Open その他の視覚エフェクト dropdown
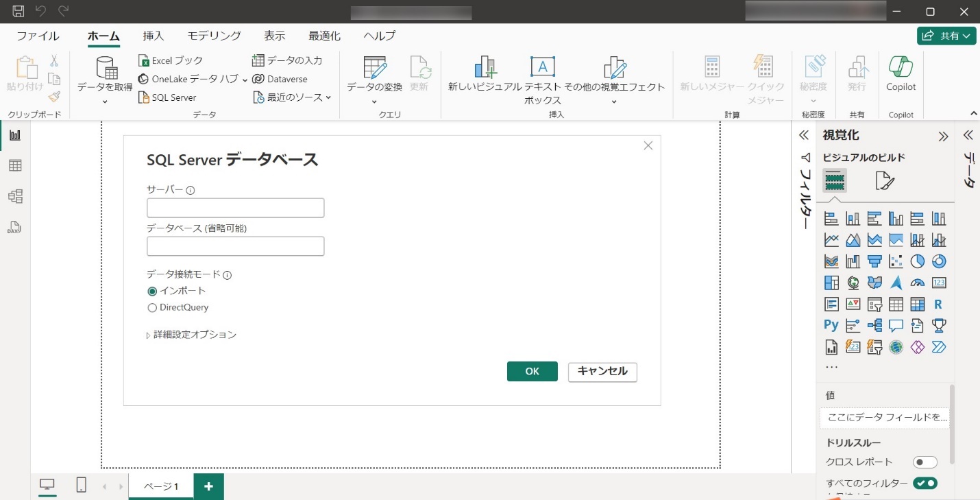The image size is (980, 500). 614,102
